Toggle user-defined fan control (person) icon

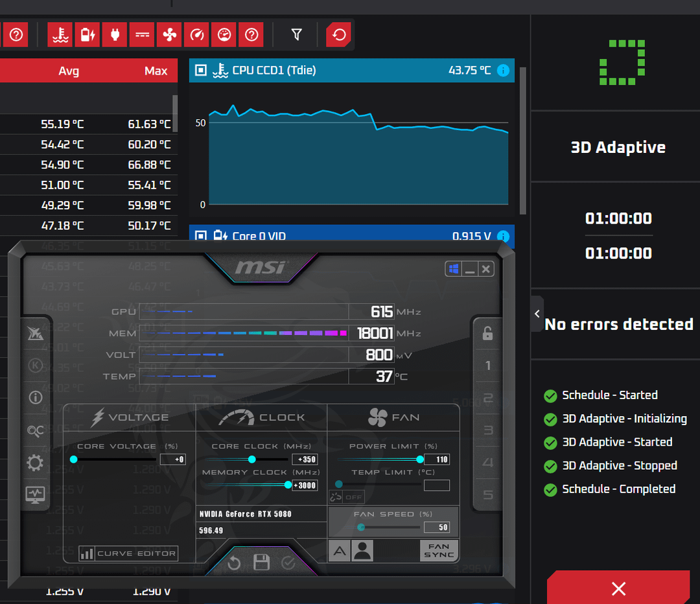[x=362, y=551]
